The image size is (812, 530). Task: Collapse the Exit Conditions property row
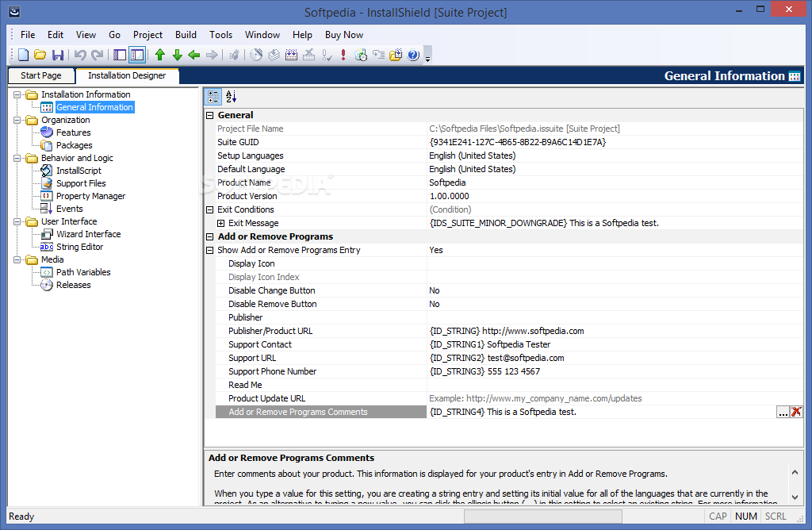(x=209, y=209)
